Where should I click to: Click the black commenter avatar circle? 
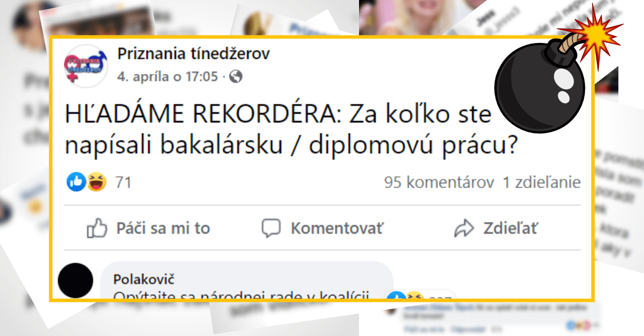pyautogui.click(x=76, y=280)
